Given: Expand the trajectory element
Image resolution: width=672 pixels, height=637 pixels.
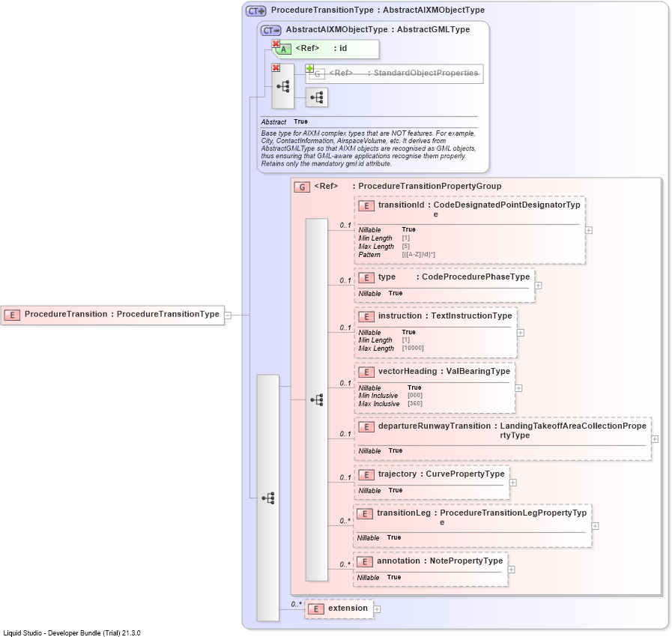Looking at the screenshot, I should (513, 483).
